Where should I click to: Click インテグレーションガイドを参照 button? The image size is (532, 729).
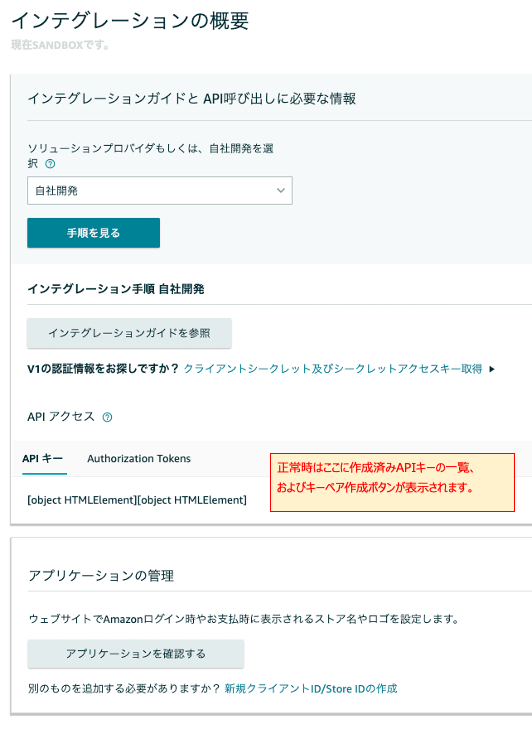pyautogui.click(x=129, y=333)
